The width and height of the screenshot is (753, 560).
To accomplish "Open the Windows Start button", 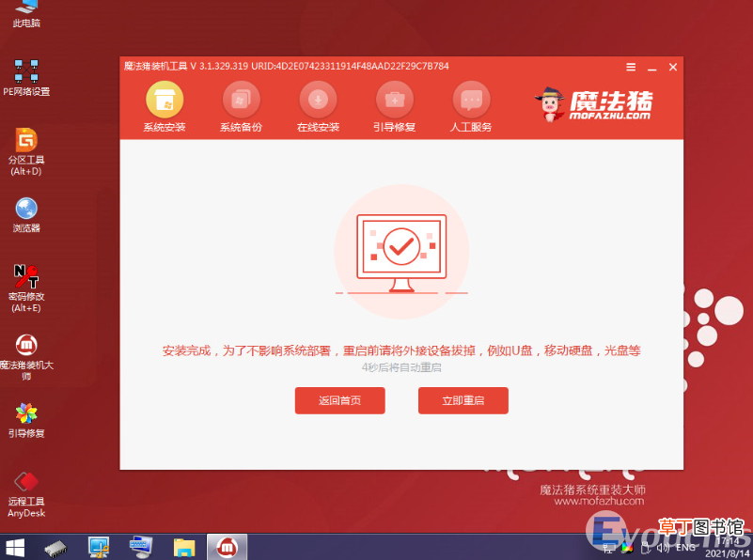I will (x=14, y=548).
